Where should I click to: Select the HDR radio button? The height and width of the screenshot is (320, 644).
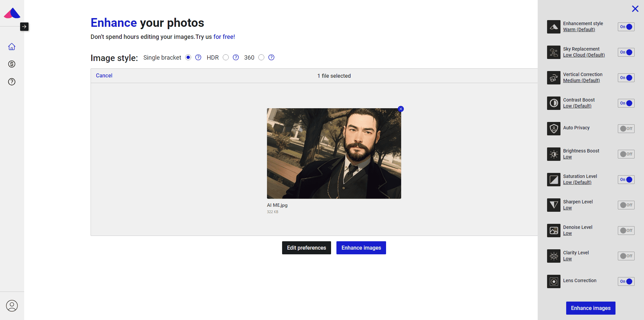226,57
